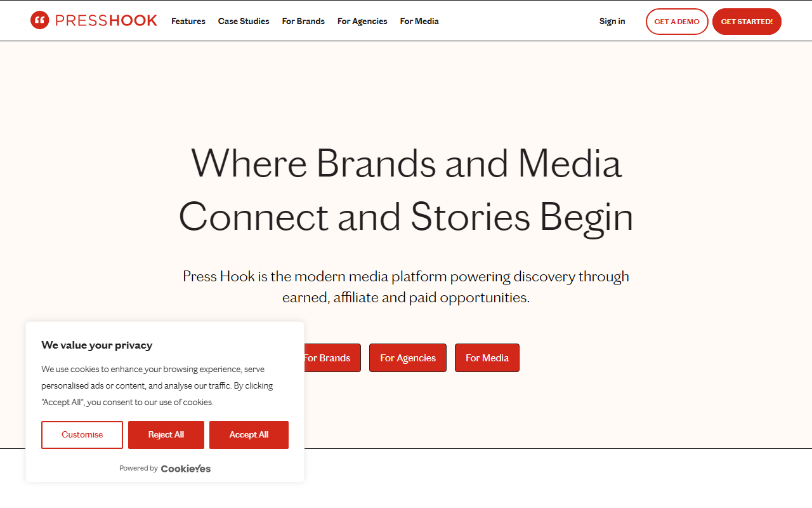Open Case Studies in the navigation
812x508 pixels.
[244, 21]
